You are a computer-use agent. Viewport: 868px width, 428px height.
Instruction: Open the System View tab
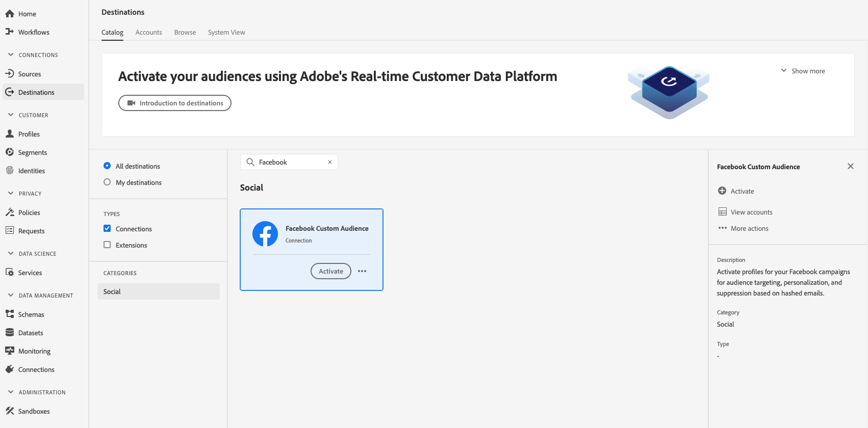coord(226,32)
